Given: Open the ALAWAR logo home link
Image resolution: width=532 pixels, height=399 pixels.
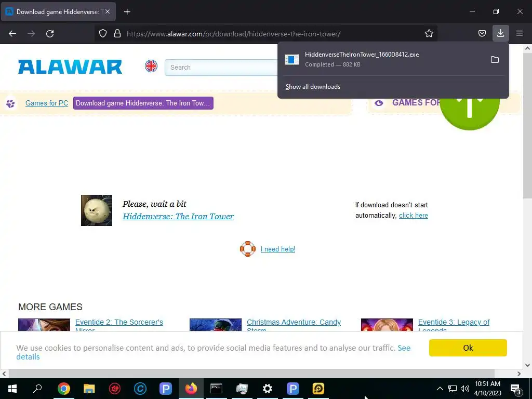Looking at the screenshot, I should (70, 67).
